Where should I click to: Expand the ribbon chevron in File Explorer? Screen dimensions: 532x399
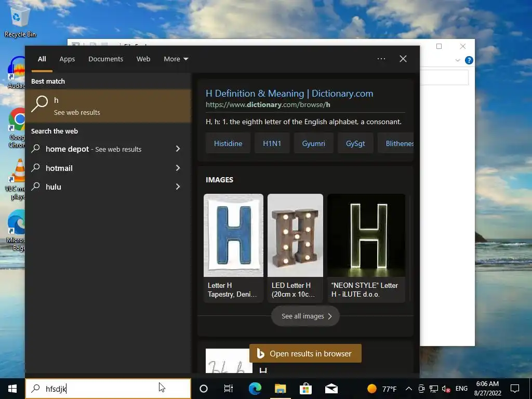[457, 60]
